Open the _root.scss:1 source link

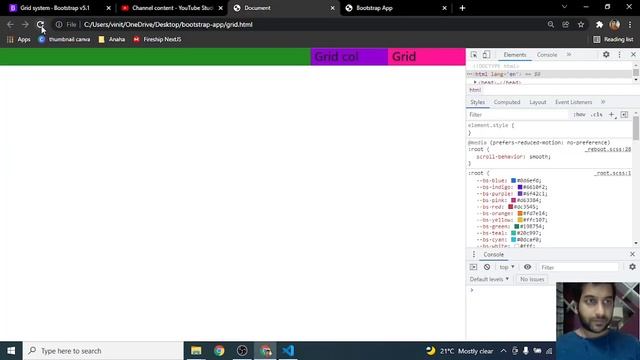tap(612, 173)
